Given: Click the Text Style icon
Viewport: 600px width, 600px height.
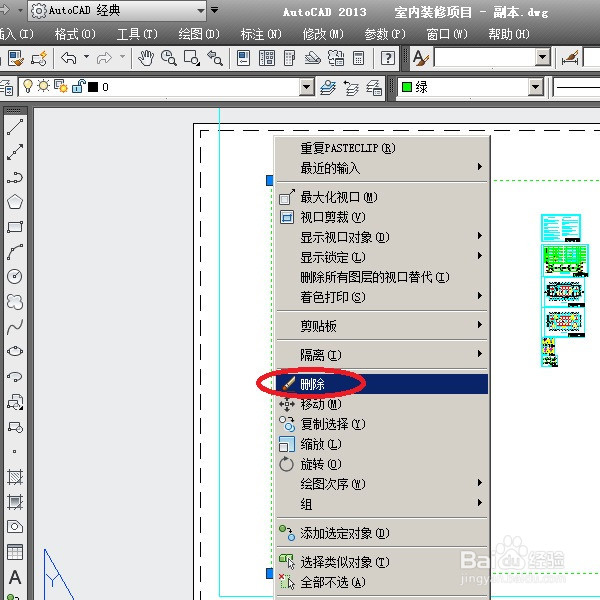Looking at the screenshot, I should [x=421, y=58].
